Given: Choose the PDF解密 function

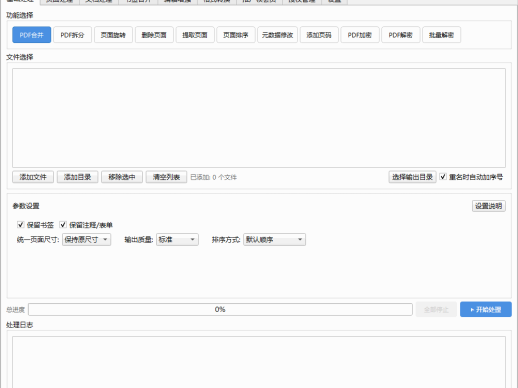Looking at the screenshot, I should (x=401, y=35).
